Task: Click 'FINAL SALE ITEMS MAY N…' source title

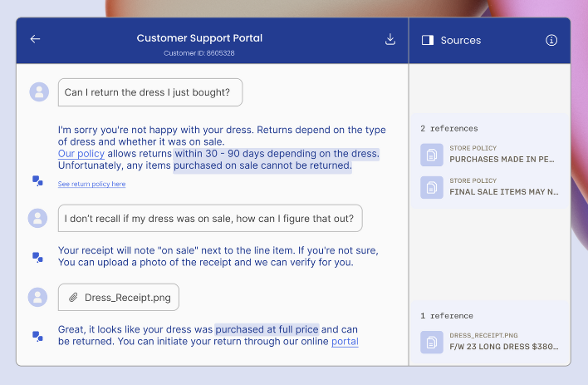Action: pyautogui.click(x=504, y=192)
